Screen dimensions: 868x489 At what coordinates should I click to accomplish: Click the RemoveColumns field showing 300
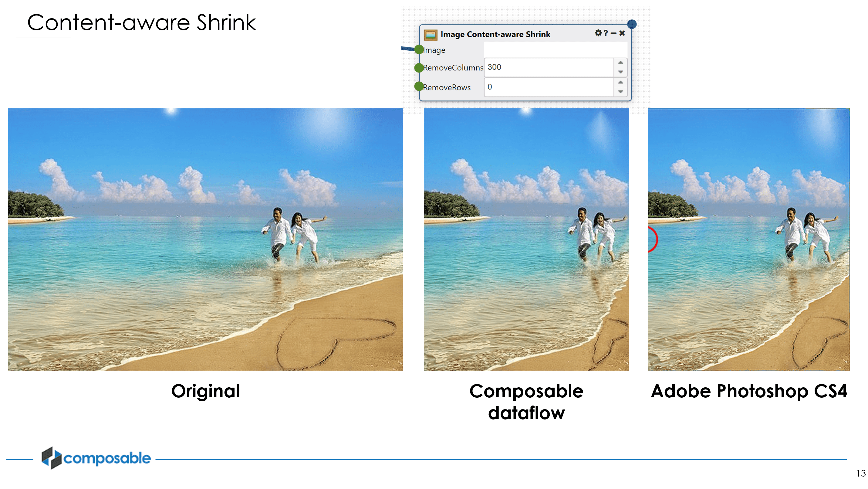548,67
